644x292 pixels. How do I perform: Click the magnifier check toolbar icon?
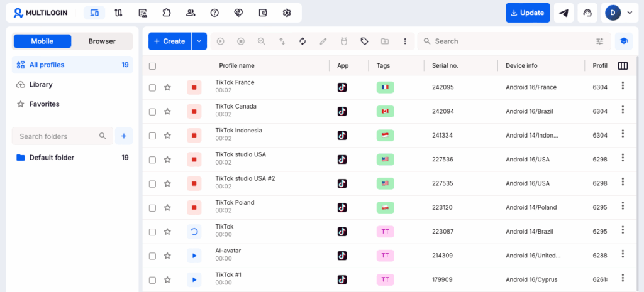click(262, 41)
